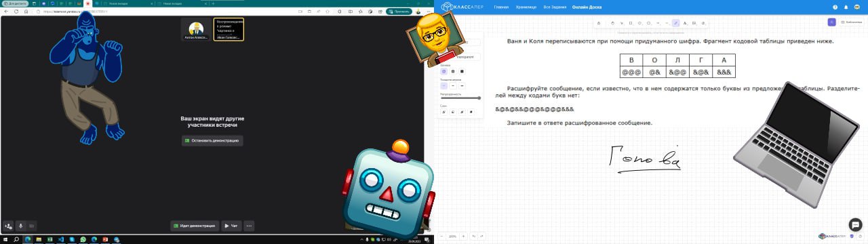Image resolution: width=868 pixels, height=244 pixels.
Task: Open add participants icon in the meeting
Action: coord(8,226)
